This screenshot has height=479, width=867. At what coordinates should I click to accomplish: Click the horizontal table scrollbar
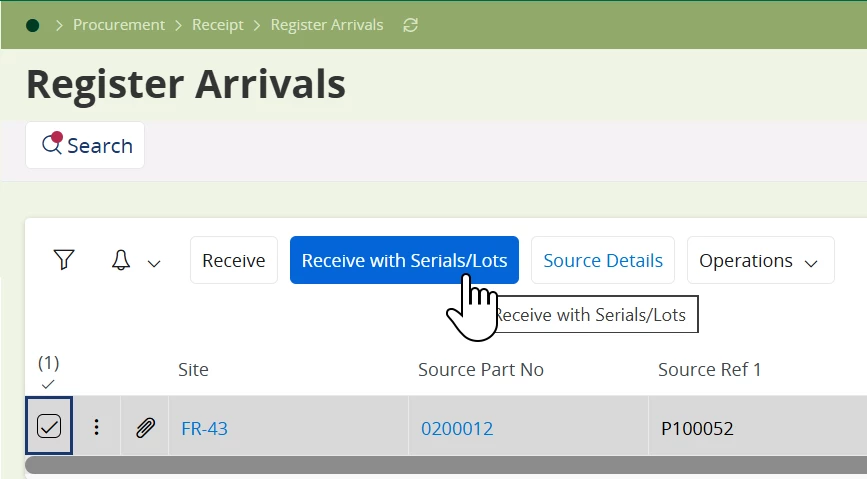point(440,464)
